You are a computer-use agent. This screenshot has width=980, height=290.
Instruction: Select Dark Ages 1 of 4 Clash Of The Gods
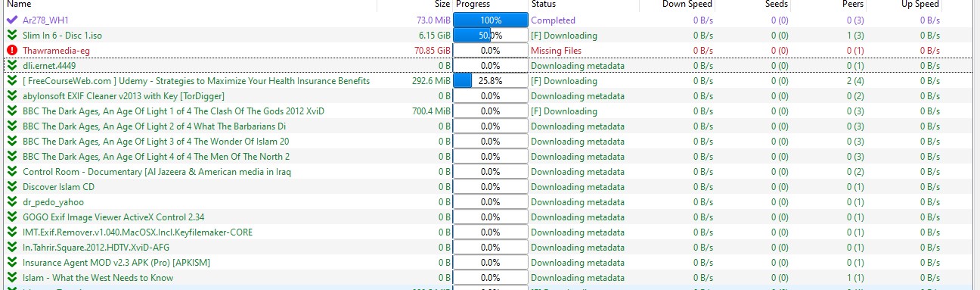click(x=173, y=111)
